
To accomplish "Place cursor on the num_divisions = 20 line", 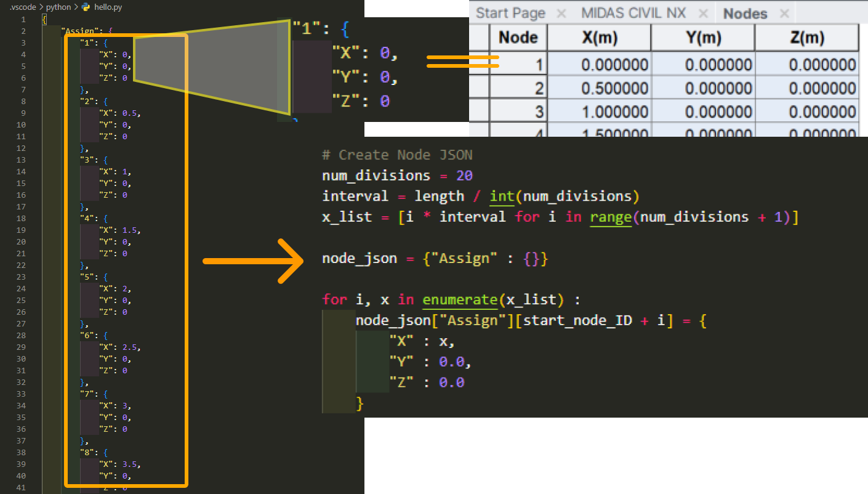I will click(397, 176).
